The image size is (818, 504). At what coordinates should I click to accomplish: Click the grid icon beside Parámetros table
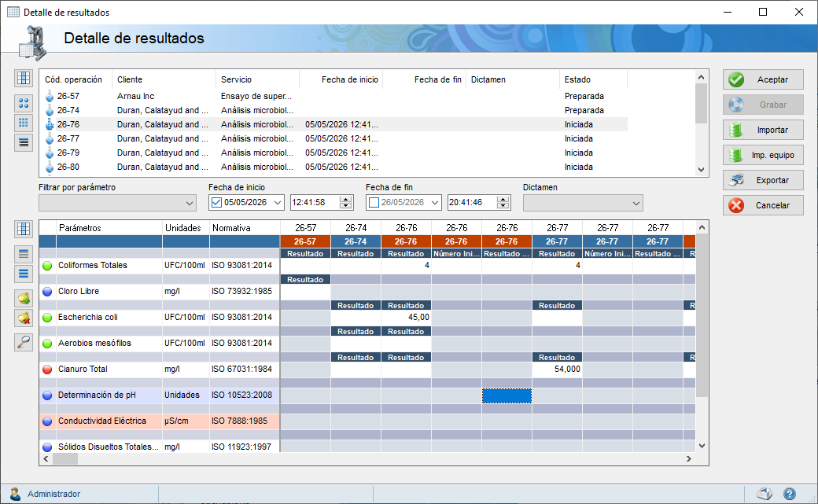click(24, 229)
